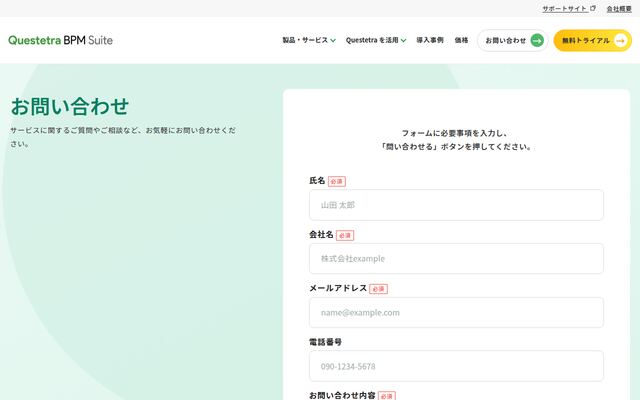Focus the メールアドレス input field
Image resolution: width=640 pixels, height=400 pixels.
point(456,313)
